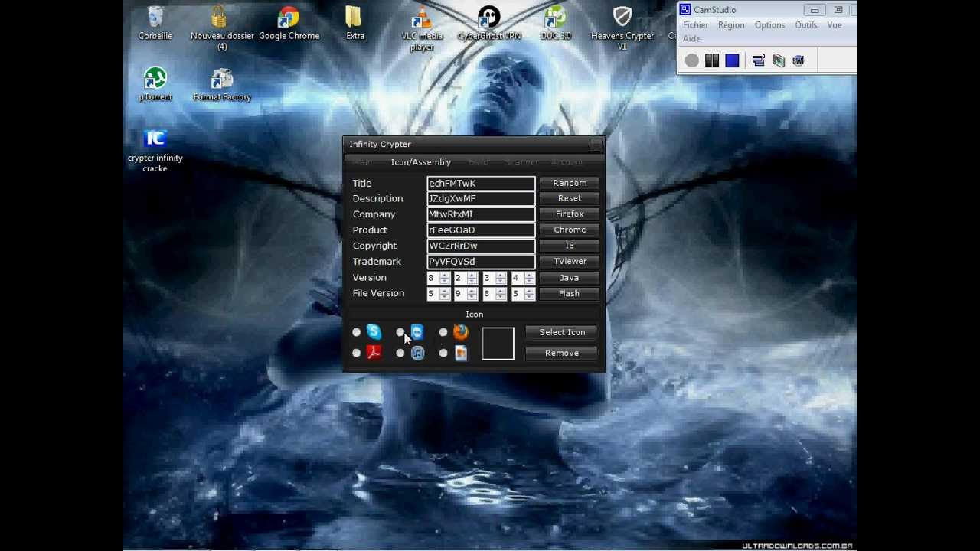Apply the Firefox assembly preset button

click(x=570, y=214)
